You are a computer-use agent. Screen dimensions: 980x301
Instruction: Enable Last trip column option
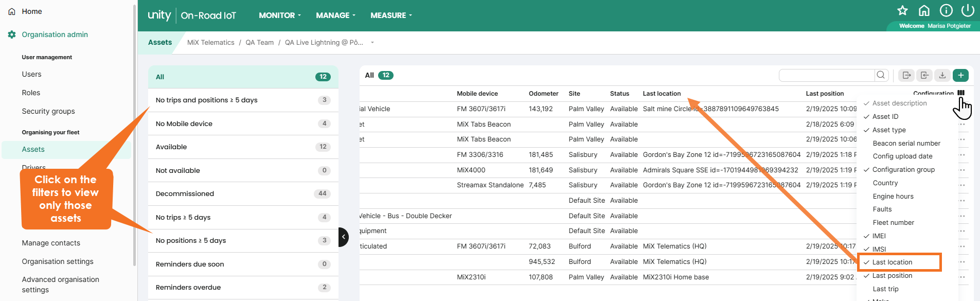886,289
